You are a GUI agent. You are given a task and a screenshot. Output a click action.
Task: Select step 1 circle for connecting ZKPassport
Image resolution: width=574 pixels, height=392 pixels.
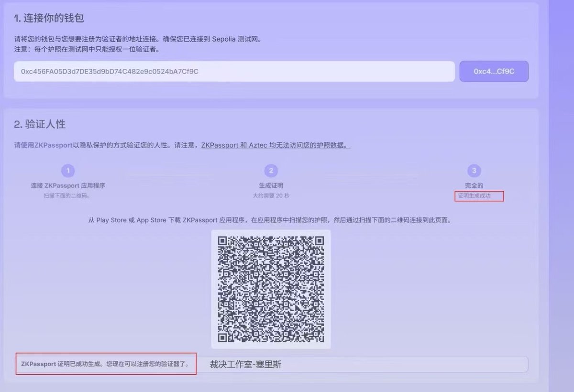click(68, 171)
